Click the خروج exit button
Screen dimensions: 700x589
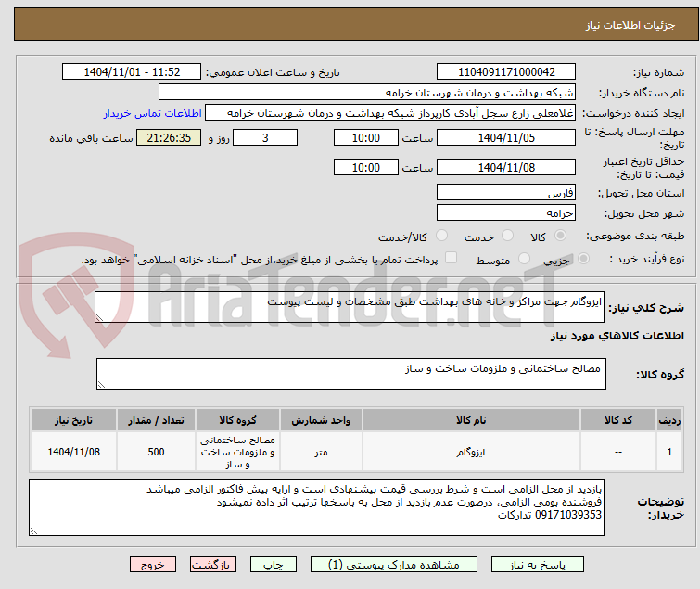coord(153,565)
